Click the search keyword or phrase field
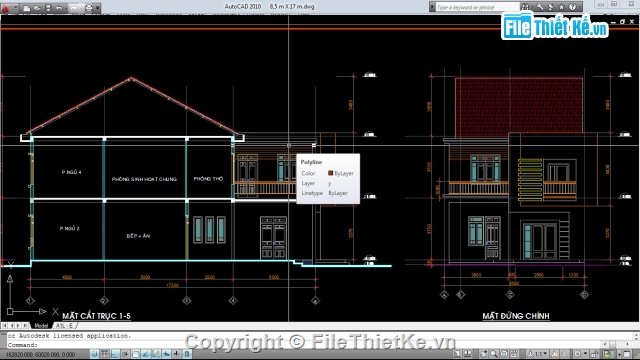 478,7
